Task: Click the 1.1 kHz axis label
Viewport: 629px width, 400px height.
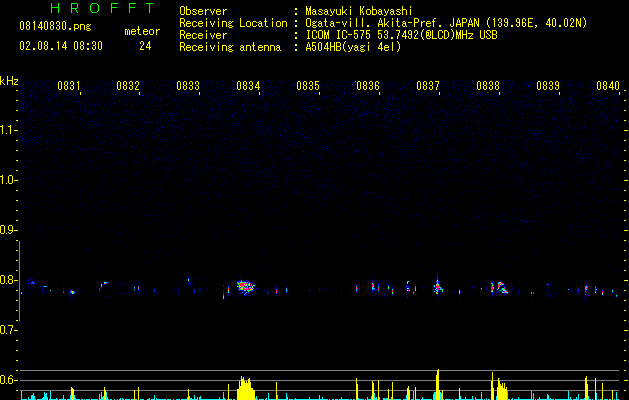Action: (x=7, y=130)
